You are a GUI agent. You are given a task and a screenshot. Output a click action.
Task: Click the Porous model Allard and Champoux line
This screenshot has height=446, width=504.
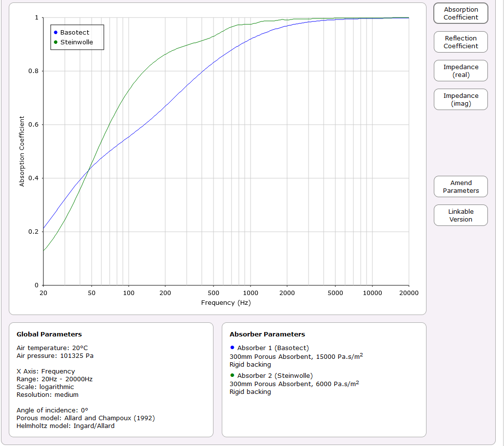click(x=86, y=418)
